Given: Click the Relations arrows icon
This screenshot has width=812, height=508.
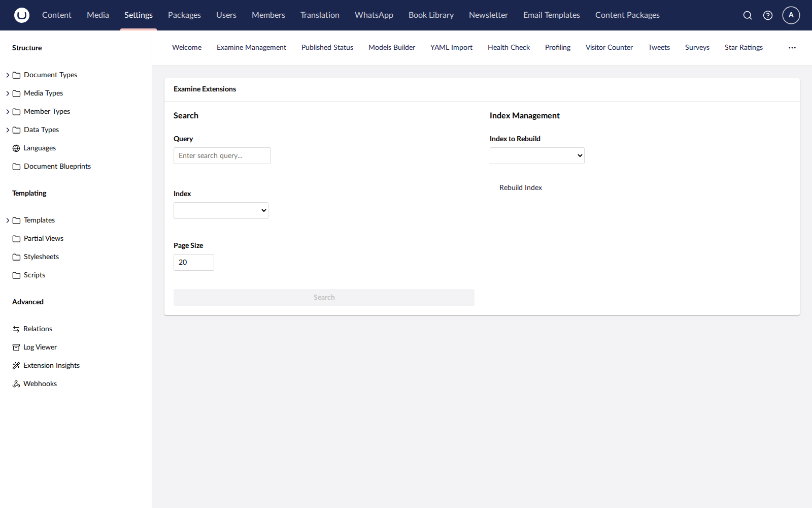Looking at the screenshot, I should click(x=16, y=329).
